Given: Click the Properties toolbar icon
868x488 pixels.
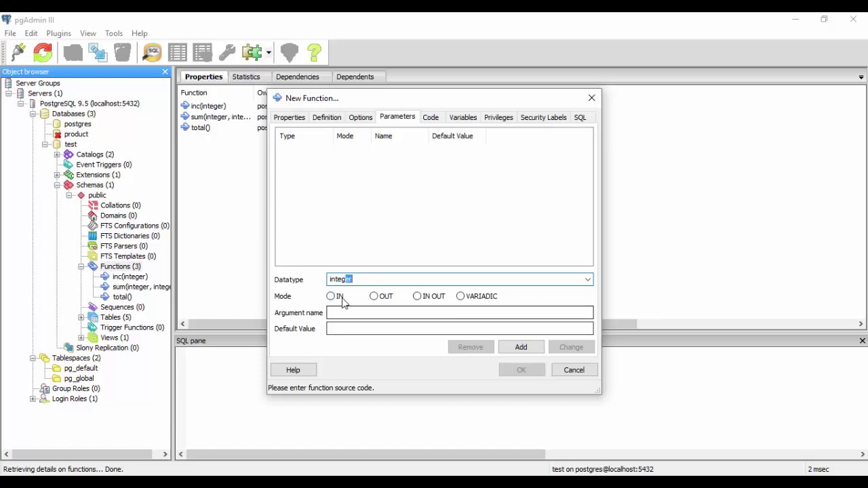Looking at the screenshot, I should tap(73, 52).
